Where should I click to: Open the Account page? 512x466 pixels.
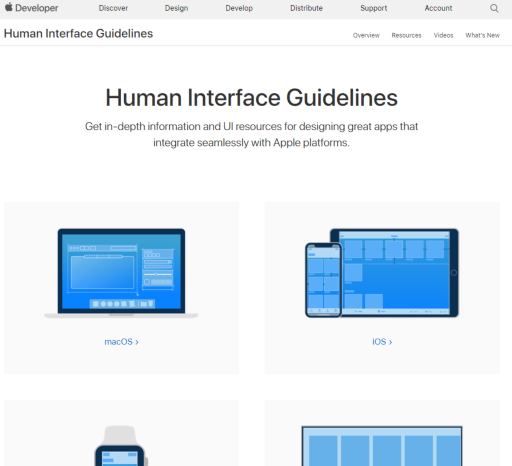(438, 8)
